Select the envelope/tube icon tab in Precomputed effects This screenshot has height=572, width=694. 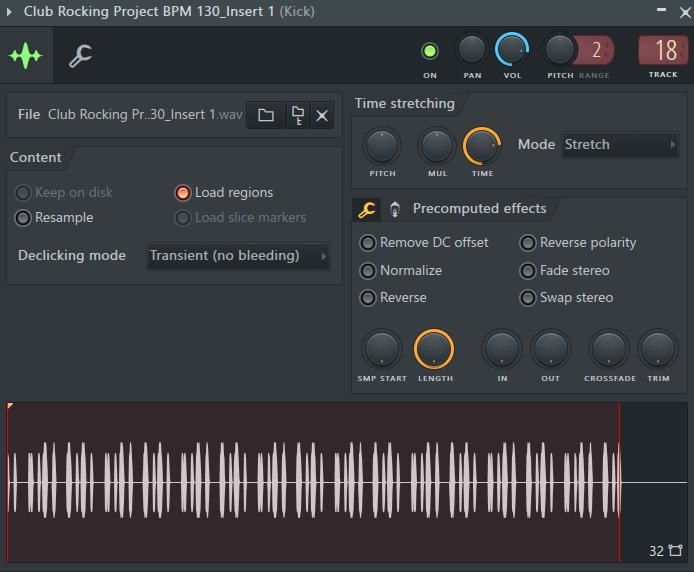[x=395, y=209]
